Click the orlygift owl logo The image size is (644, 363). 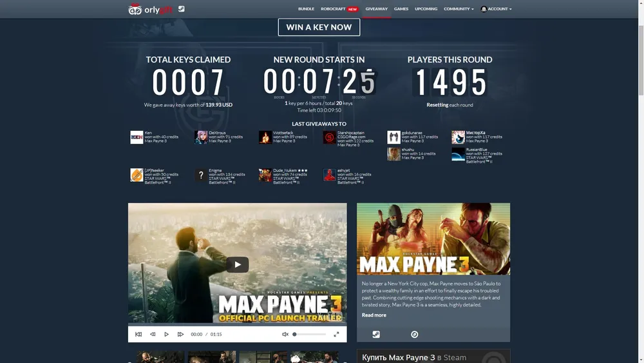point(135,9)
